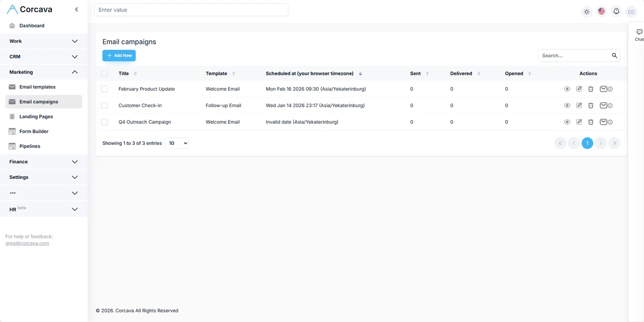The image size is (644, 322).
Task: Sort by Delivered column header
Action: point(465,73)
